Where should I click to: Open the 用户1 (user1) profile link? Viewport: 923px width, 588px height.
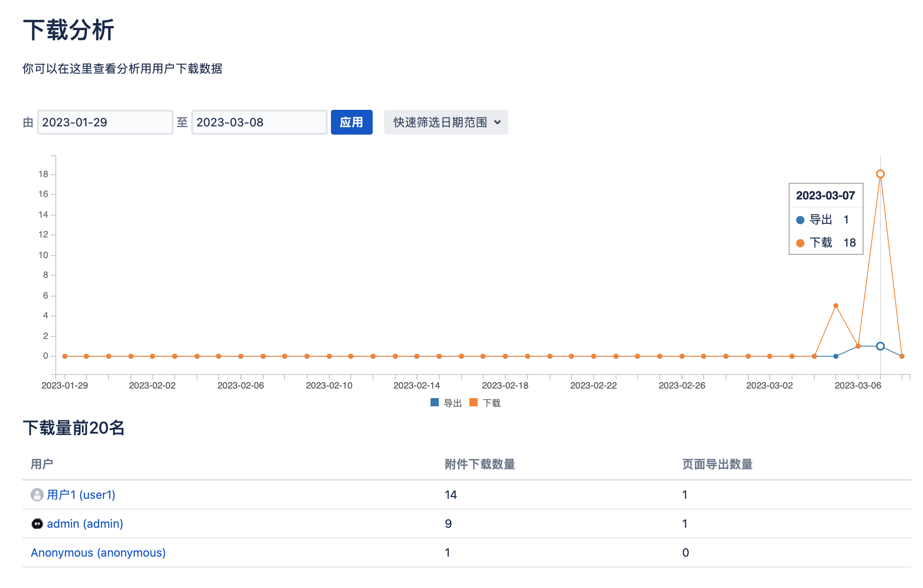point(81,495)
